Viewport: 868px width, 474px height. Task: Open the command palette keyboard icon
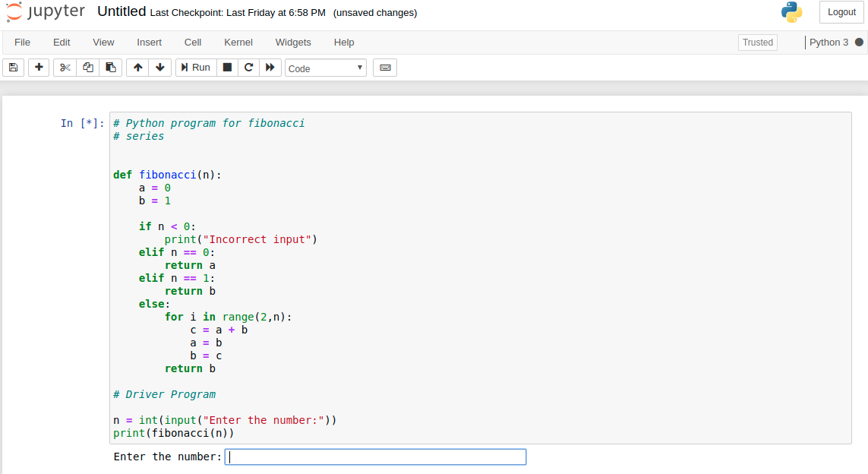[x=385, y=68]
